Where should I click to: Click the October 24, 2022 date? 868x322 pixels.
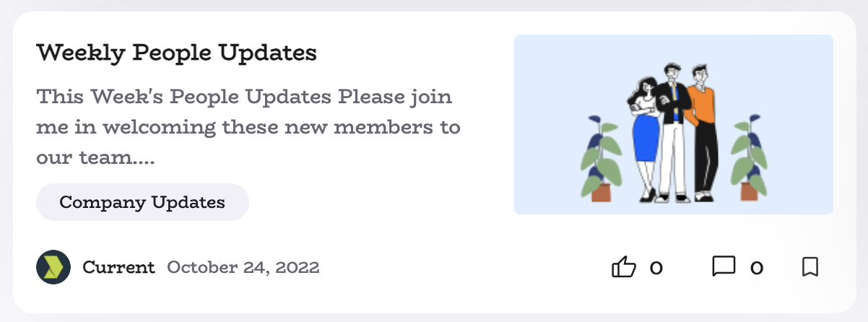pos(243,267)
